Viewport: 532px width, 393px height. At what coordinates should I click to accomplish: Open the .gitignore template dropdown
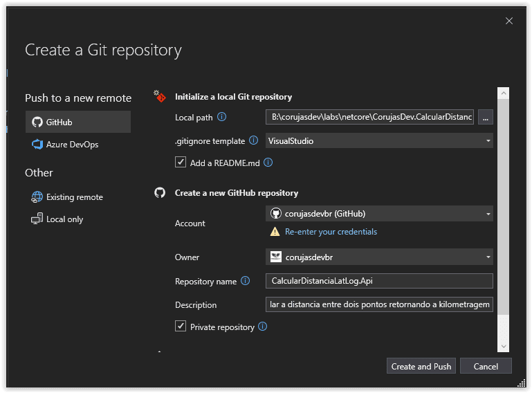pos(379,140)
